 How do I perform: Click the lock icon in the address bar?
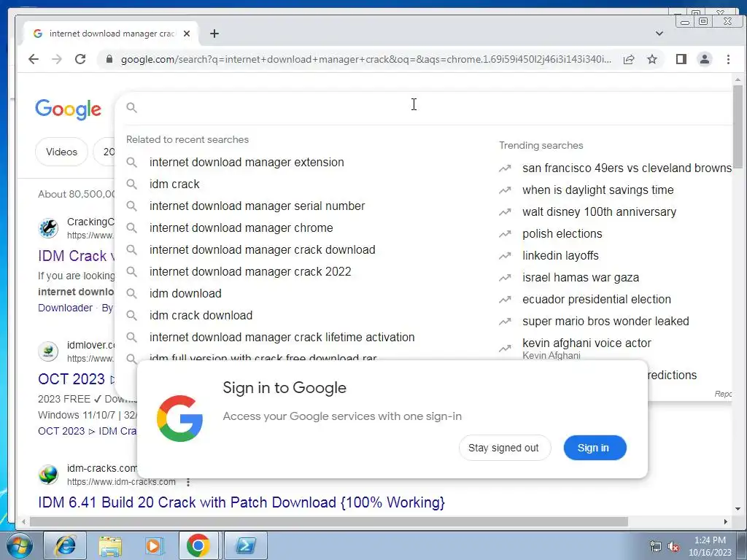click(109, 59)
